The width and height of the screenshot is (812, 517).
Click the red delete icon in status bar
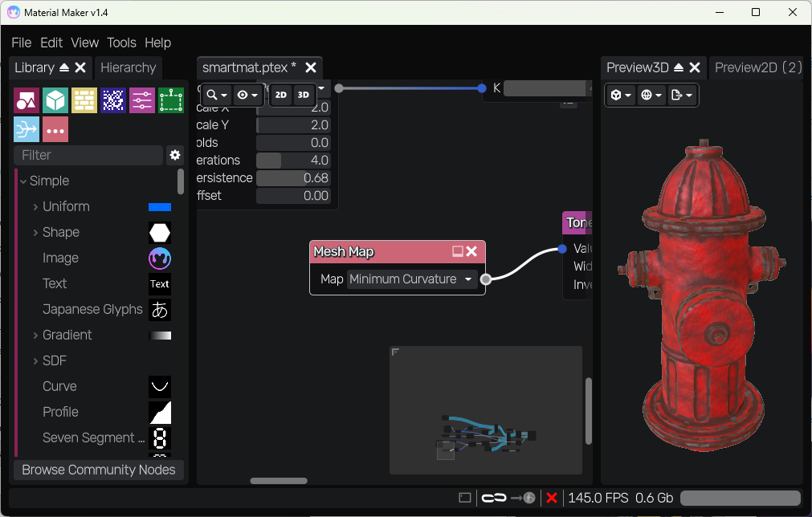(552, 498)
